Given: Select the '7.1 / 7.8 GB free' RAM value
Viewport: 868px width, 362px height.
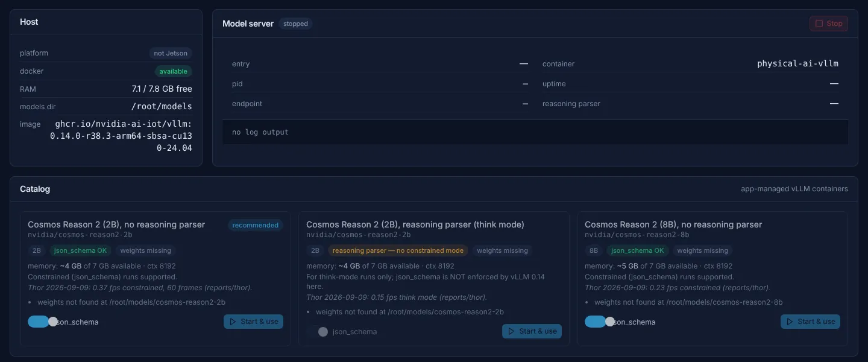Looking at the screenshot, I should (x=162, y=89).
